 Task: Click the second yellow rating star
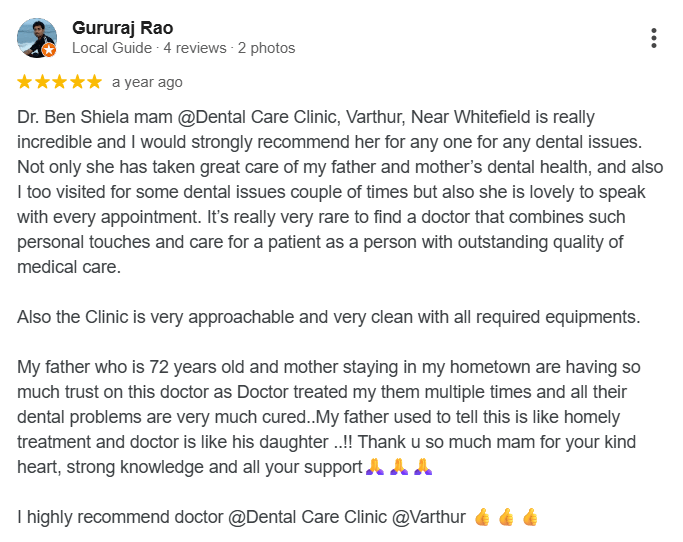(x=42, y=82)
